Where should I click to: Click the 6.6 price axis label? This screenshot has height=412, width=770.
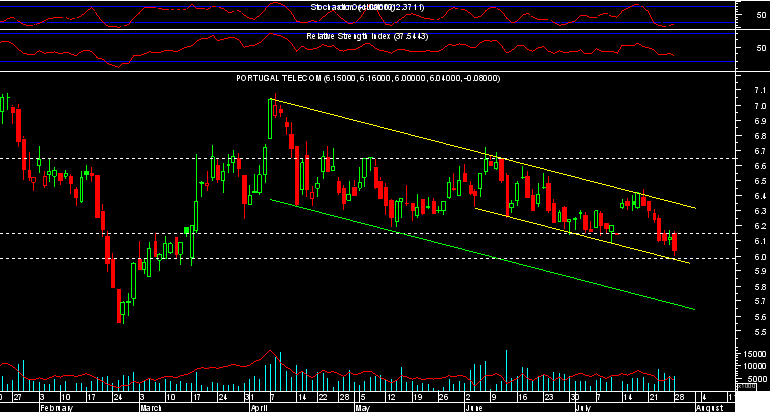tap(759, 166)
